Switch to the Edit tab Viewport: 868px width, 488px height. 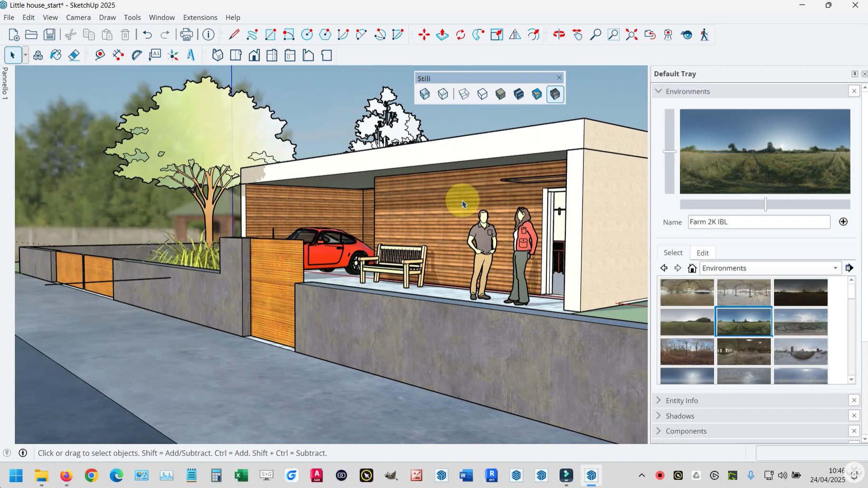703,253
